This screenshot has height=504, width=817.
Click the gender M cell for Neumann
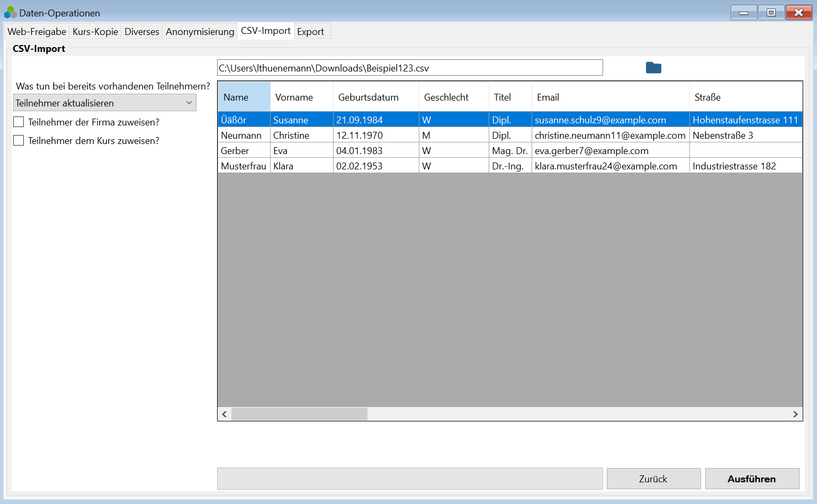pyautogui.click(x=454, y=135)
